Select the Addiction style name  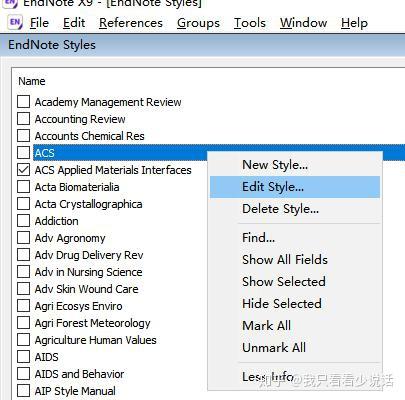click(57, 221)
